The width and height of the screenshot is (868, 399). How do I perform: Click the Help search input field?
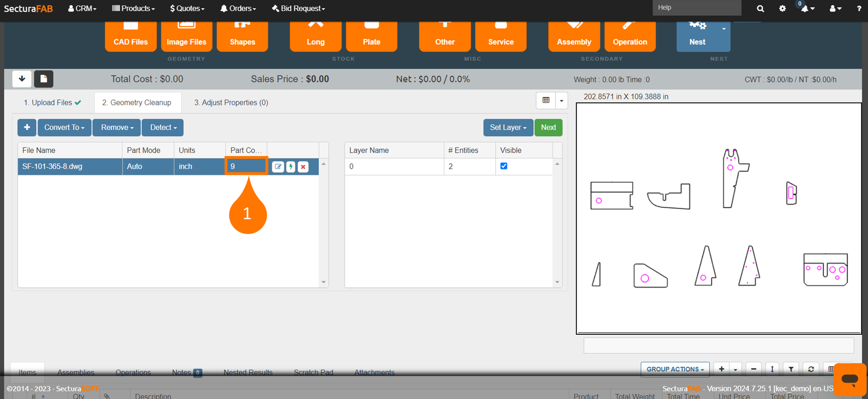click(x=696, y=8)
